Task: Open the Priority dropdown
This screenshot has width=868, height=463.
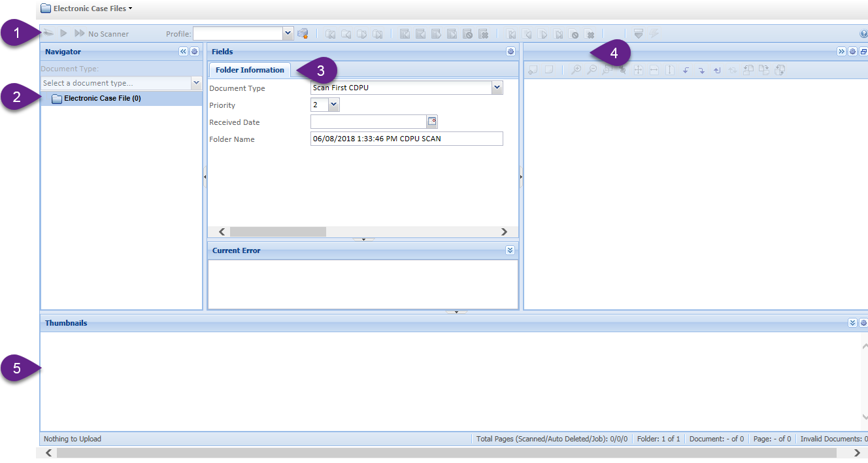Action: tap(333, 105)
